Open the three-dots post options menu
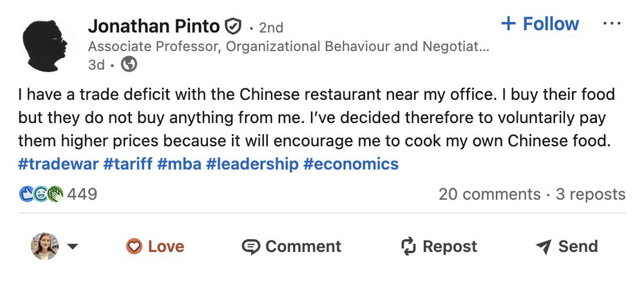Screen dimensions: 644x281 pos(611,24)
